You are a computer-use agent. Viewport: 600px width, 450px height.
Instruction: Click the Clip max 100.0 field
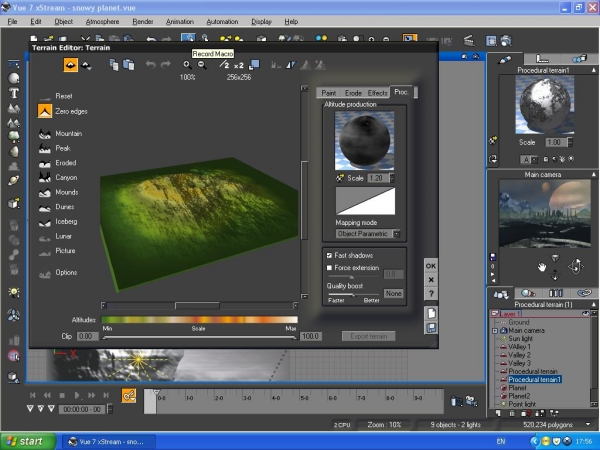click(x=311, y=336)
